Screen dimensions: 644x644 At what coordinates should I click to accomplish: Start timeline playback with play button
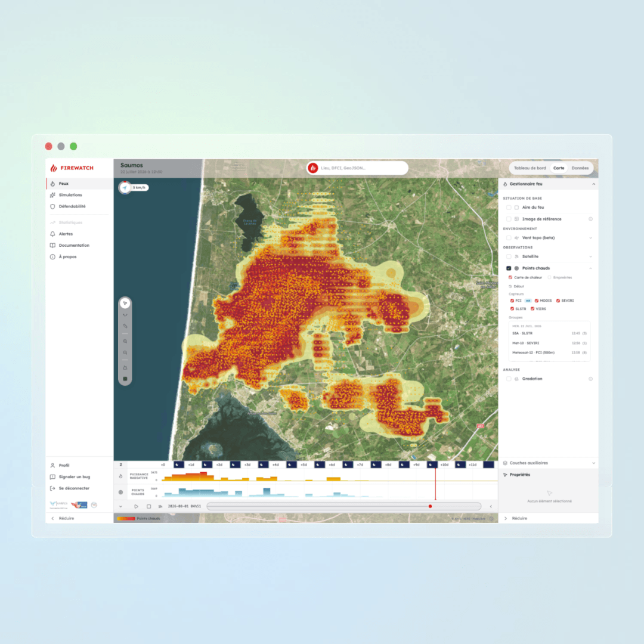coord(137,506)
